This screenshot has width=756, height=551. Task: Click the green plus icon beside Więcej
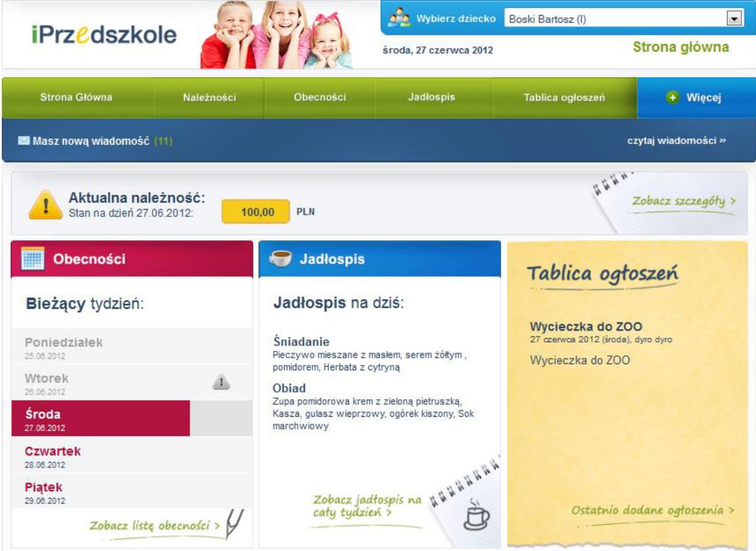(672, 97)
